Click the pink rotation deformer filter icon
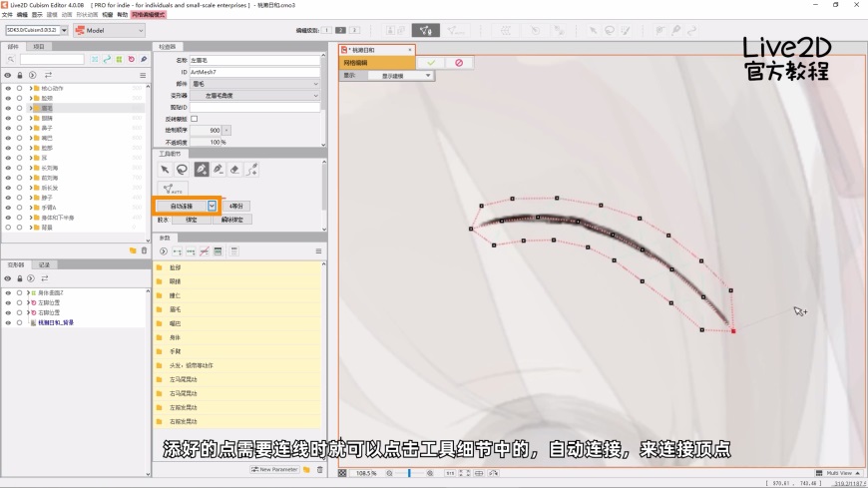Image resolution: width=868 pixels, height=488 pixels. coord(131,59)
